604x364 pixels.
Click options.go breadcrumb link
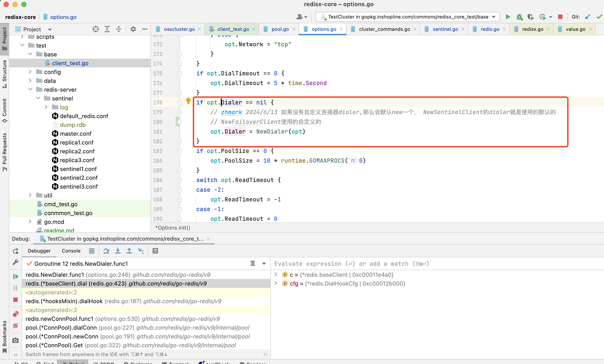tap(63, 17)
